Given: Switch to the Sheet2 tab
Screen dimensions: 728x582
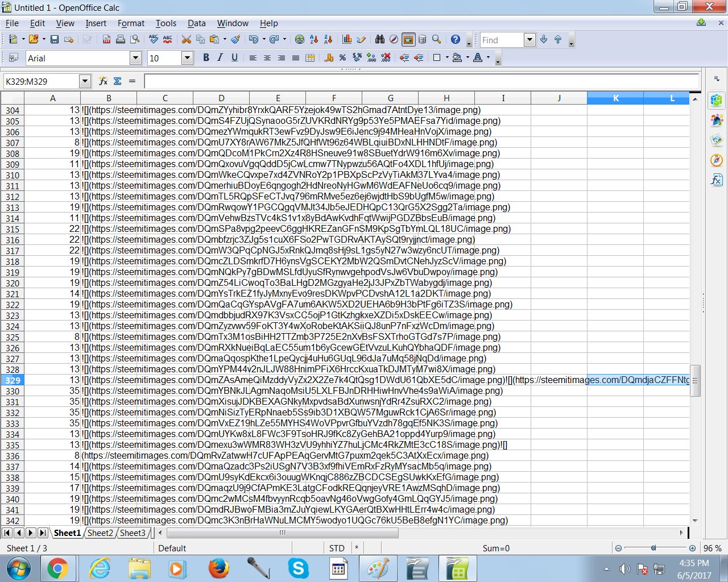Looking at the screenshot, I should click(x=100, y=533).
